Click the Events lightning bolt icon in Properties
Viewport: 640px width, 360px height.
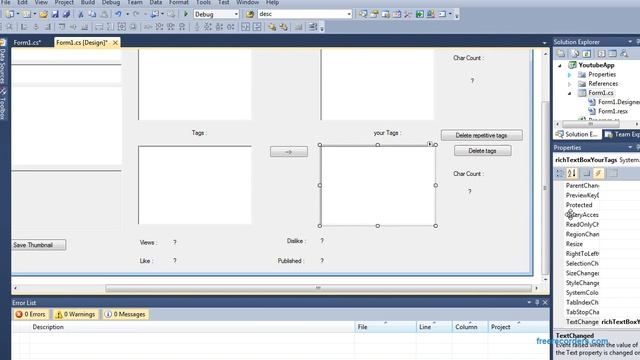click(598, 173)
